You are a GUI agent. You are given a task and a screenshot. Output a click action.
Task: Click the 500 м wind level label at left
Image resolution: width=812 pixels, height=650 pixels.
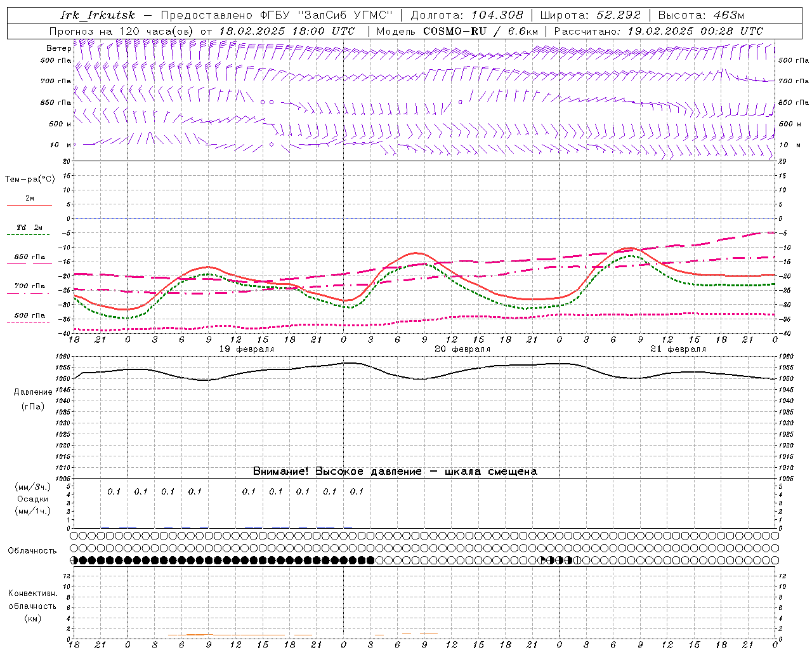tap(60, 124)
